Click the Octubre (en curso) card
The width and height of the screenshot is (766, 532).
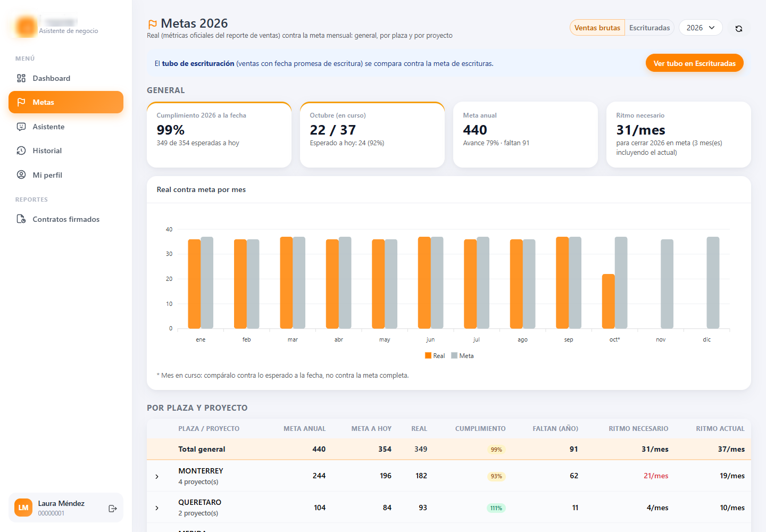tap(372, 135)
